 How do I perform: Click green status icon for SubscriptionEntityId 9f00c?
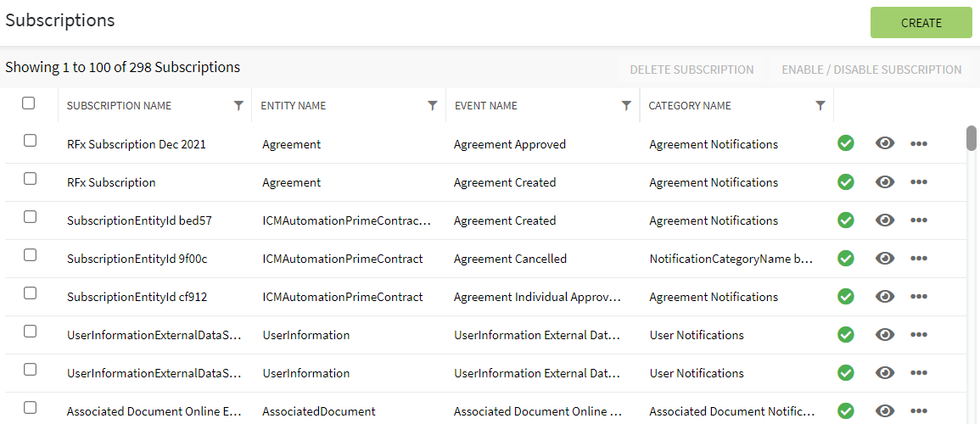coord(845,258)
